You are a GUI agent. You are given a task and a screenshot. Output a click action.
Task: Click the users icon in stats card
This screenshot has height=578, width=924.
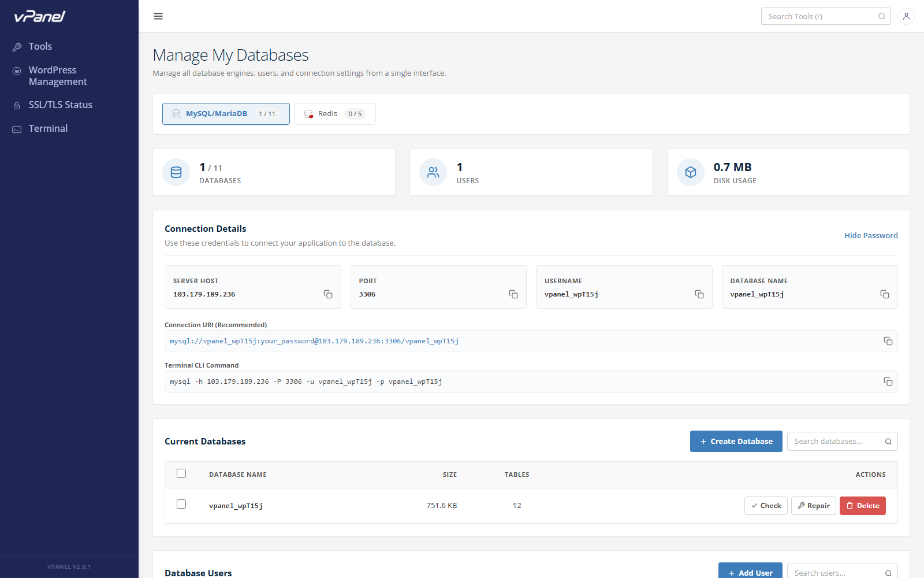[x=433, y=172]
